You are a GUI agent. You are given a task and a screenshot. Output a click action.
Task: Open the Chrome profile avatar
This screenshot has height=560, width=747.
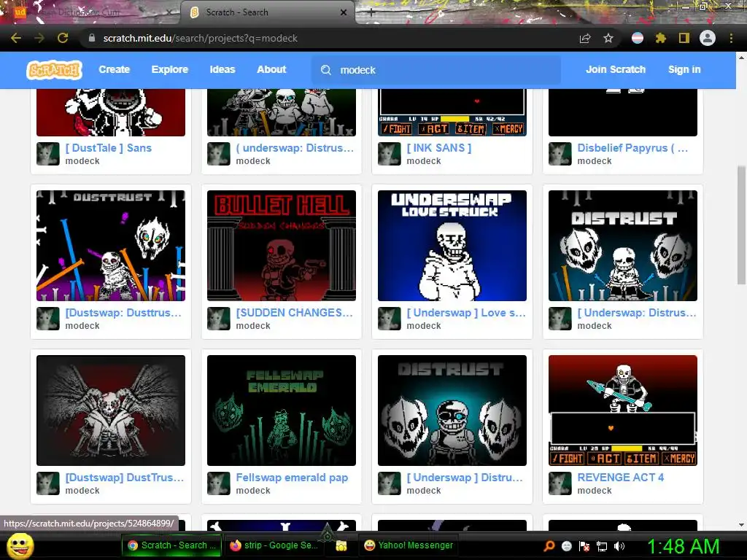708,38
